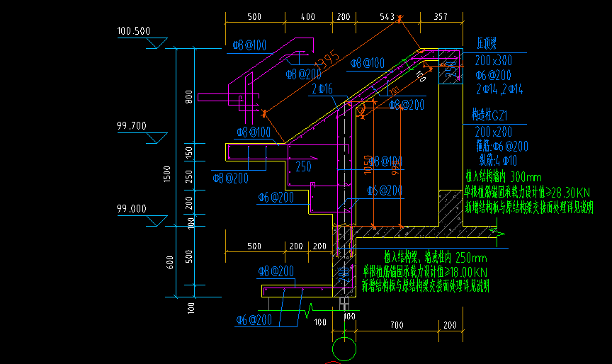Click the green ≥28.30KN note line
Viewport: 612px width, 364px height.
coord(527,191)
